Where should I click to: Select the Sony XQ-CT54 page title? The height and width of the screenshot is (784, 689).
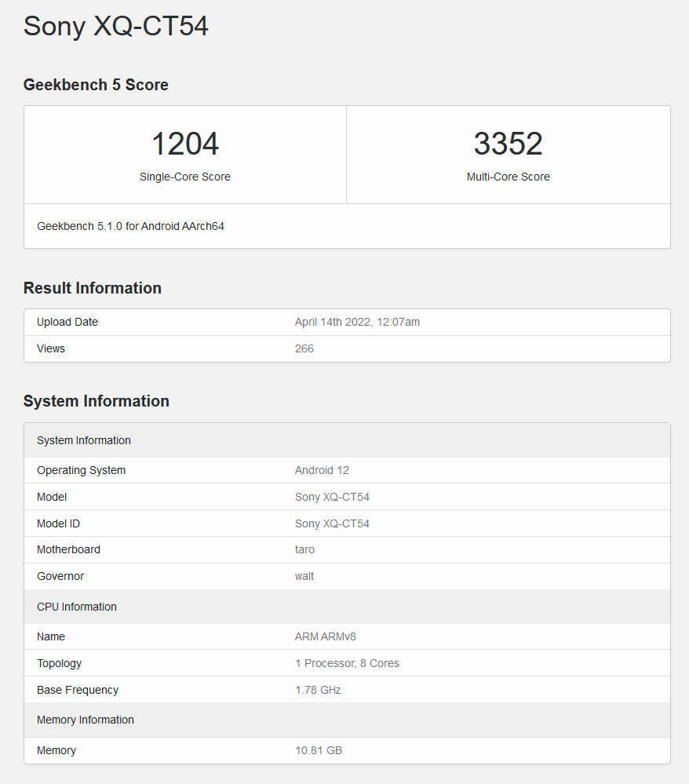point(115,26)
